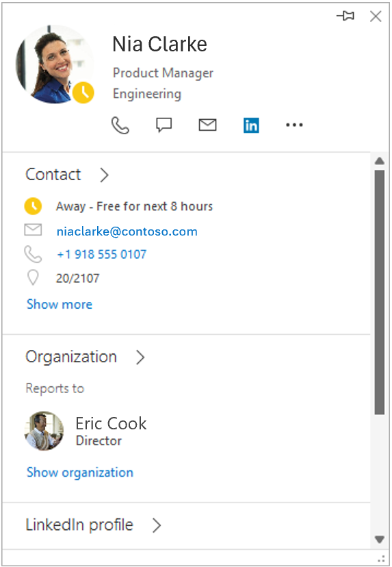Click Show more contact details
This screenshot has height=567, width=392.
coord(60,305)
